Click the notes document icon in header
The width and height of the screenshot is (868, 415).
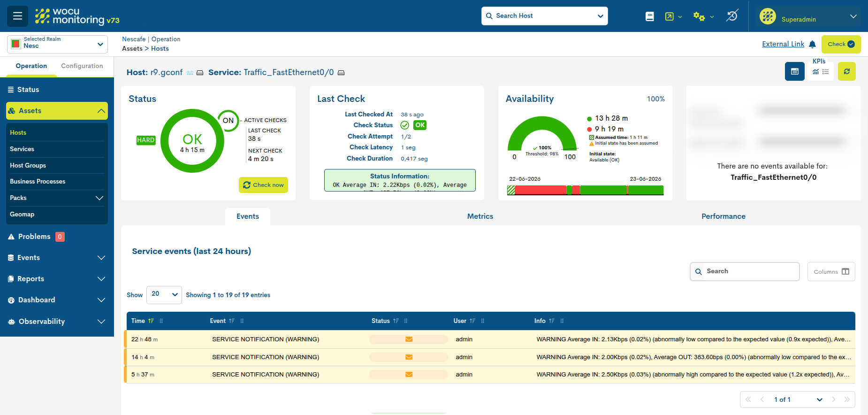coord(650,16)
